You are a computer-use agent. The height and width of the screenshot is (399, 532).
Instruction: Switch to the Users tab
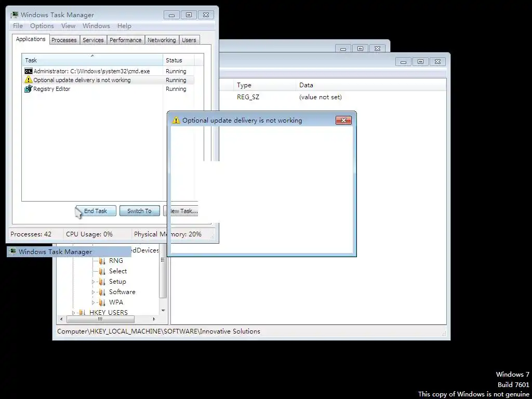[x=189, y=40]
